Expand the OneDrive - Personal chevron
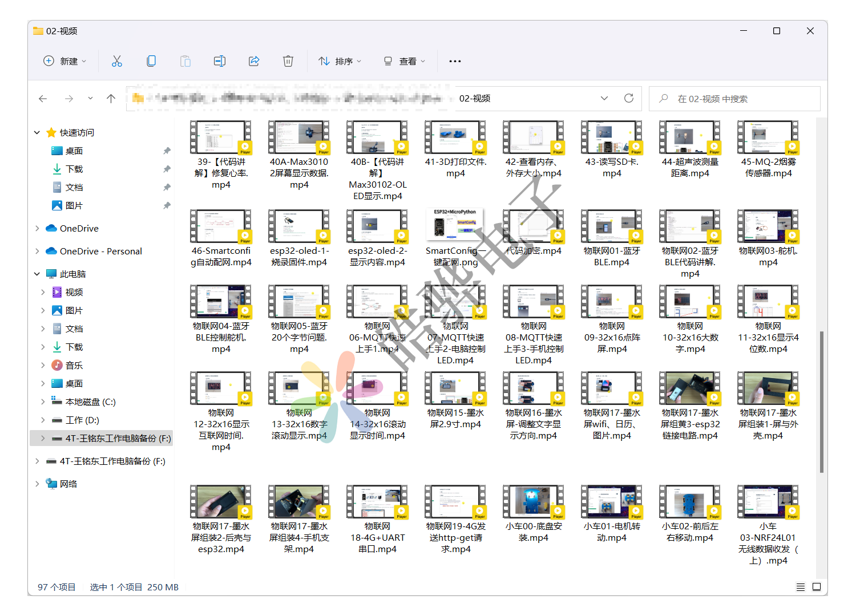 [x=37, y=251]
